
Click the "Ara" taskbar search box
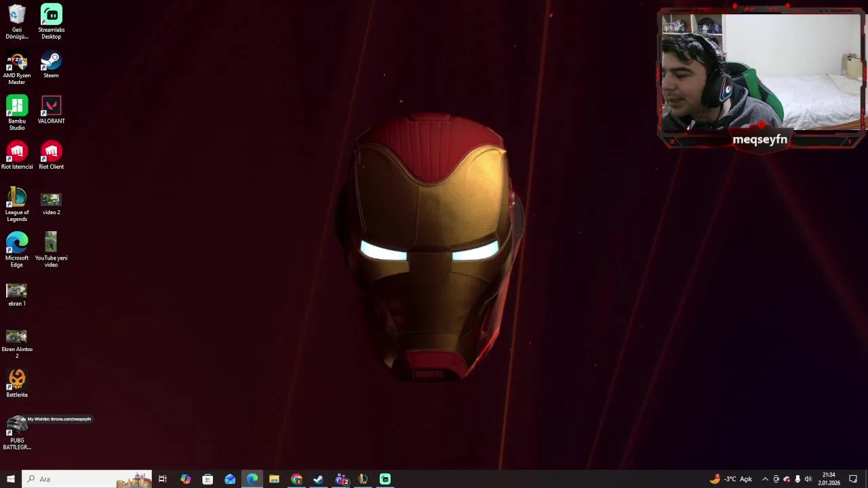point(87,479)
